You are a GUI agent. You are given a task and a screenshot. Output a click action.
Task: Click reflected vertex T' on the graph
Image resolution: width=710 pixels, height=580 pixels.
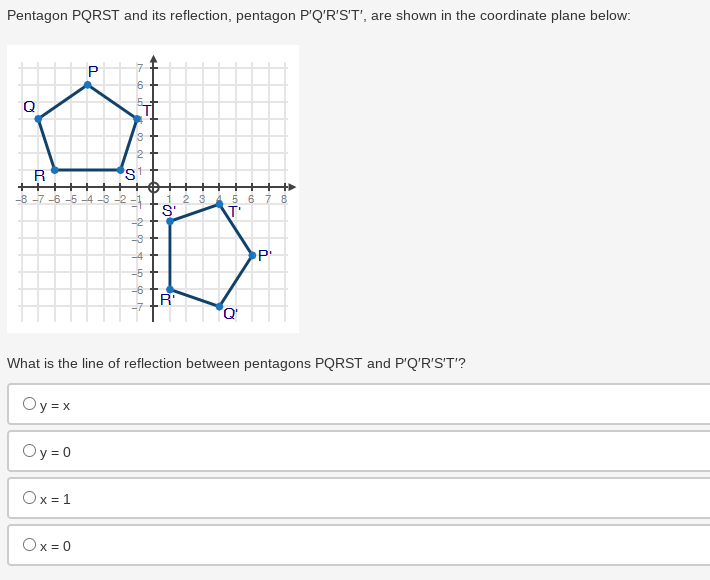[220, 204]
